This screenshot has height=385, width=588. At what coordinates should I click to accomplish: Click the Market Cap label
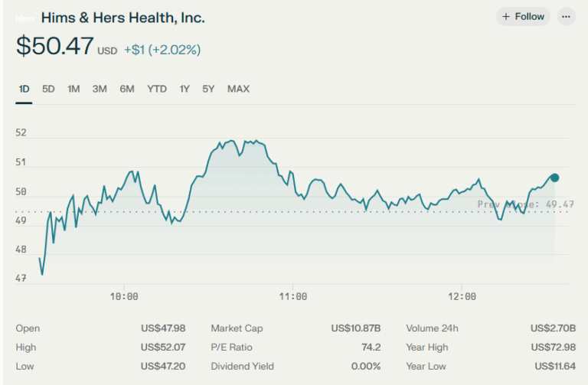coord(237,328)
